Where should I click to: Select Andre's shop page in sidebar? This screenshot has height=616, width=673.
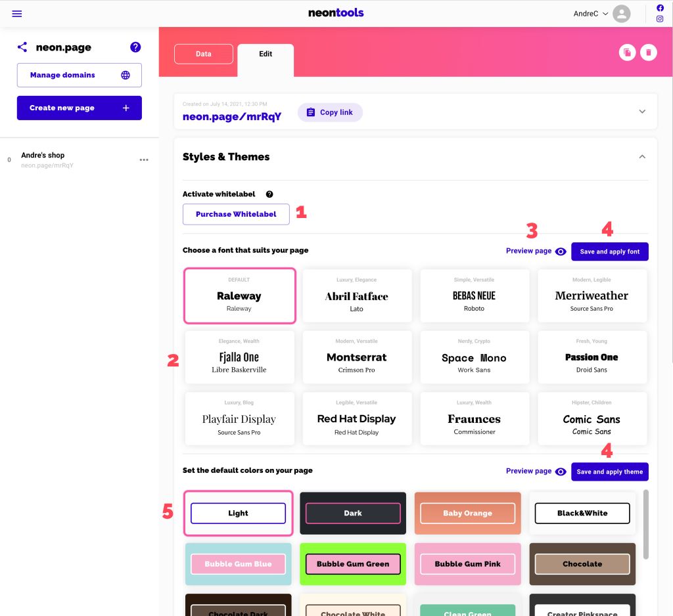tap(80, 160)
